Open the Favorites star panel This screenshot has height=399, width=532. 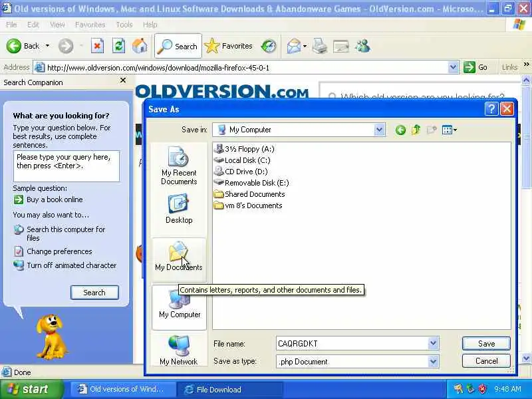point(229,46)
